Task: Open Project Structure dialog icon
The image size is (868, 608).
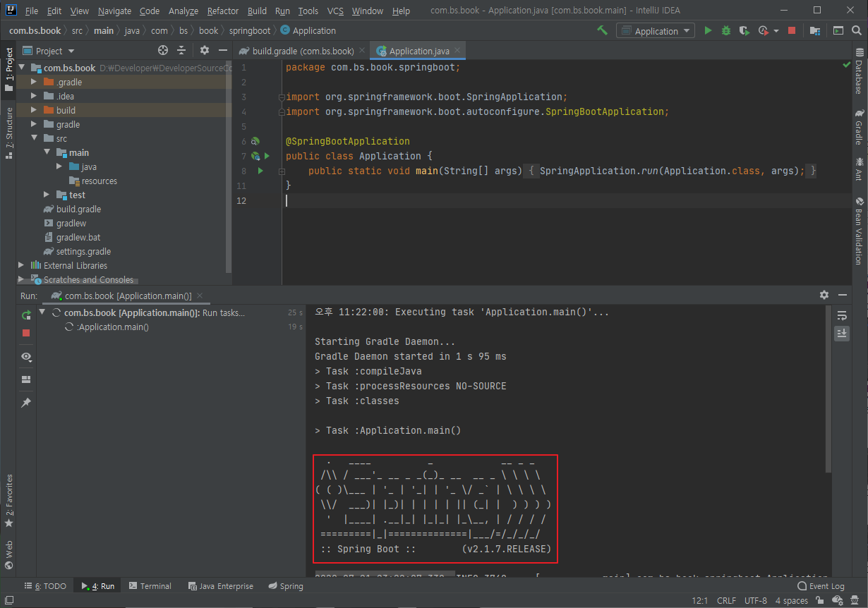Action: click(815, 30)
